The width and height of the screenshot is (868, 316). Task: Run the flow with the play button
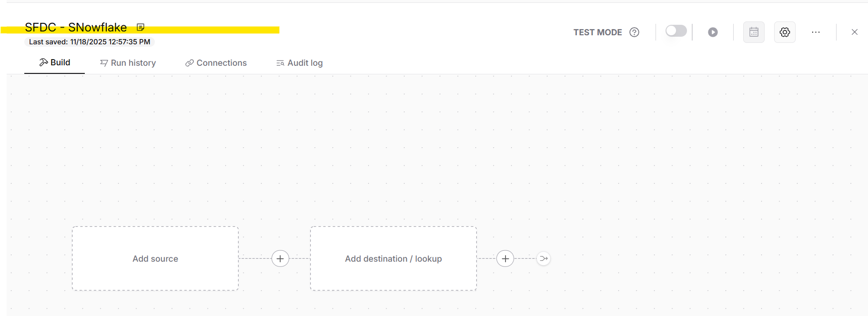[713, 32]
